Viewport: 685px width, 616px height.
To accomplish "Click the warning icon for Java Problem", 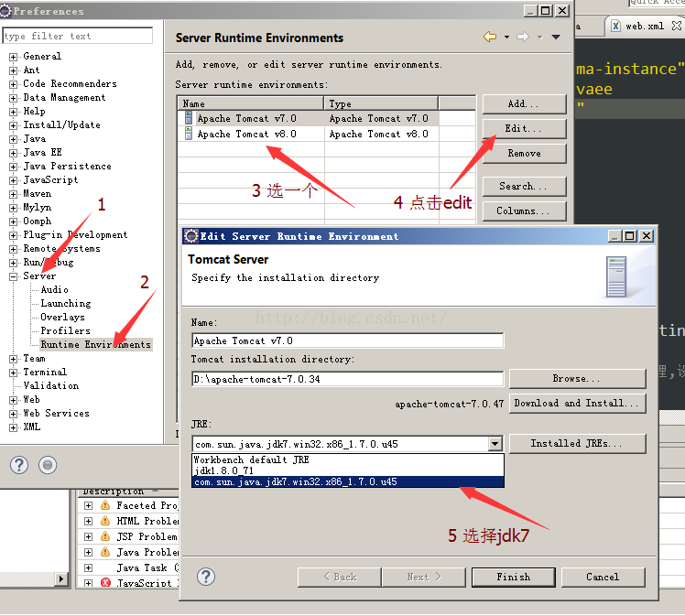I will click(105, 552).
